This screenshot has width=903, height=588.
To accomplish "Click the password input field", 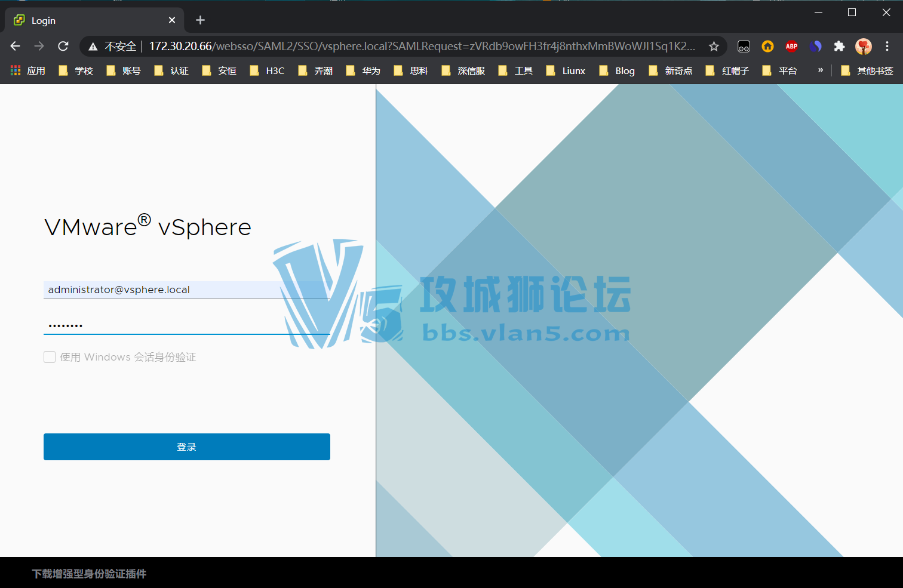I will point(179,324).
